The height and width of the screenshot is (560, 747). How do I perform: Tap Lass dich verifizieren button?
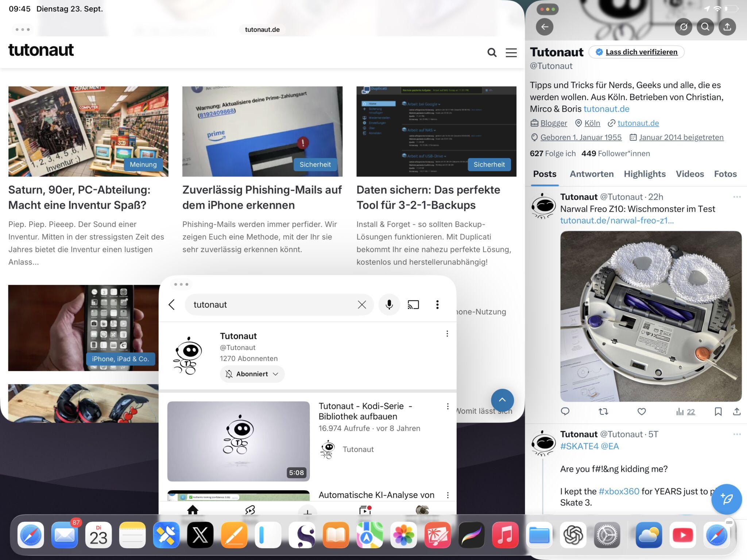pos(637,52)
